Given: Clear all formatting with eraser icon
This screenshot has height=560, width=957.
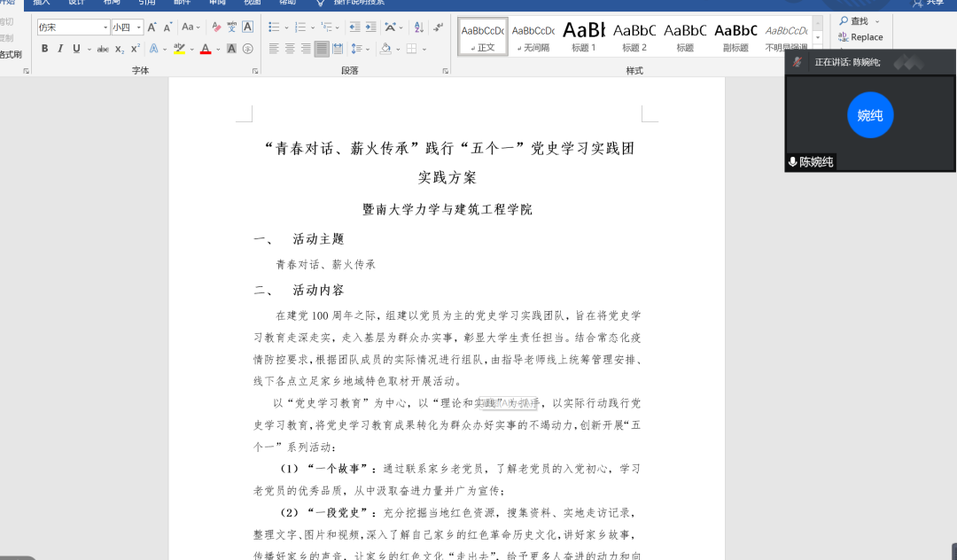Looking at the screenshot, I should 216,27.
